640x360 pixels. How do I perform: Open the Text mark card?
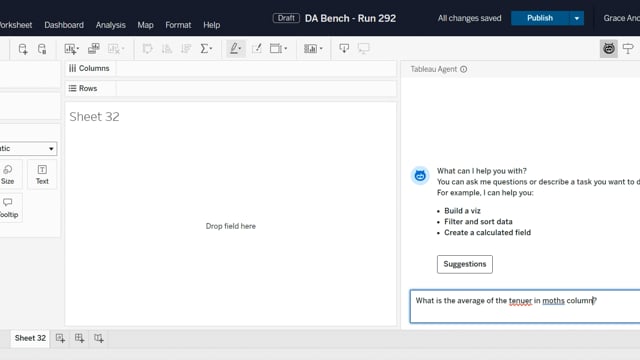tap(42, 175)
